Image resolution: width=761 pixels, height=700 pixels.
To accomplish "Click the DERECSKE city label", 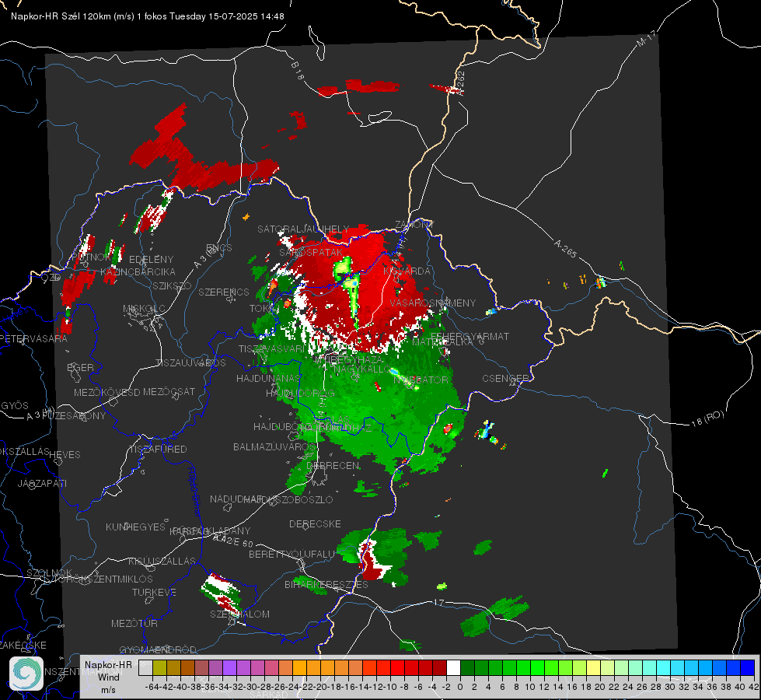I will pos(315,523).
